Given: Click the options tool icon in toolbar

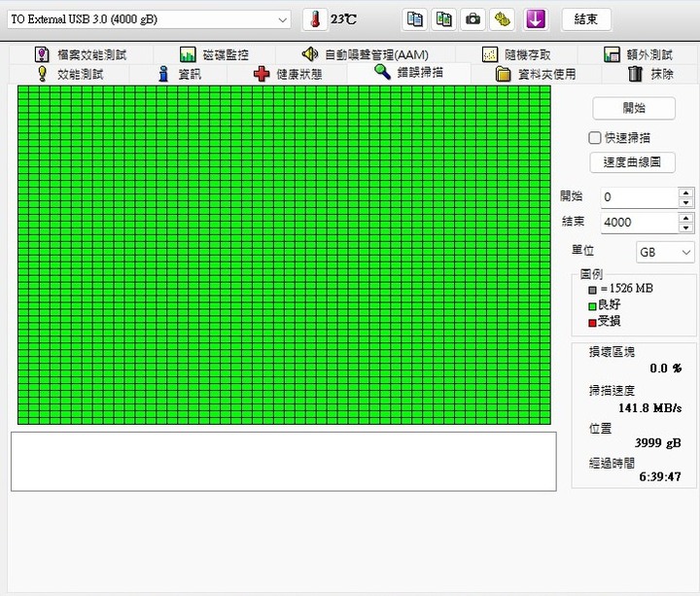Looking at the screenshot, I should point(502,19).
